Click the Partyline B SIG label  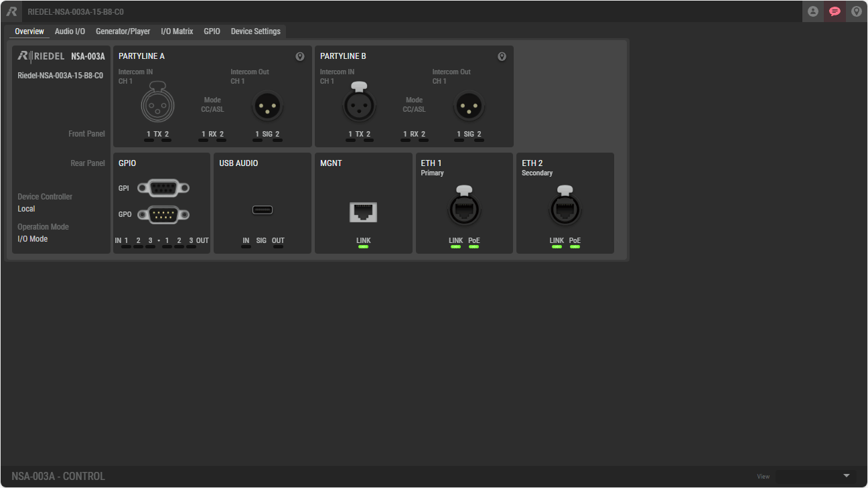tap(469, 135)
